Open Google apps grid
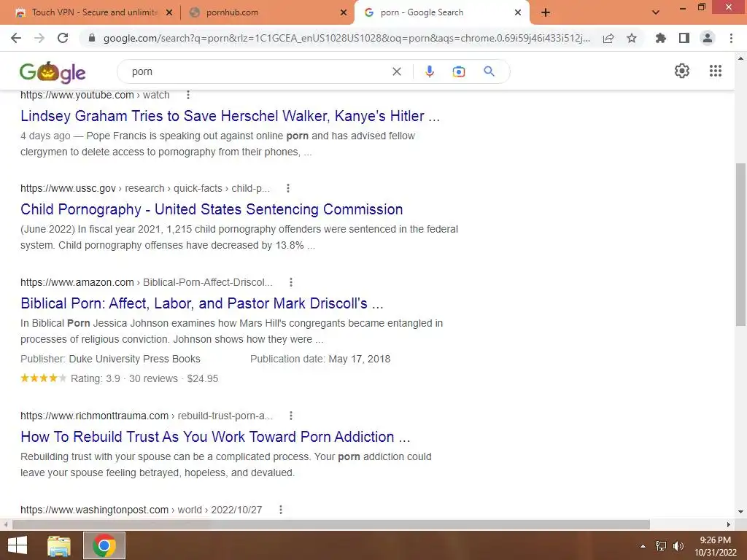This screenshot has height=560, width=747. 716,71
